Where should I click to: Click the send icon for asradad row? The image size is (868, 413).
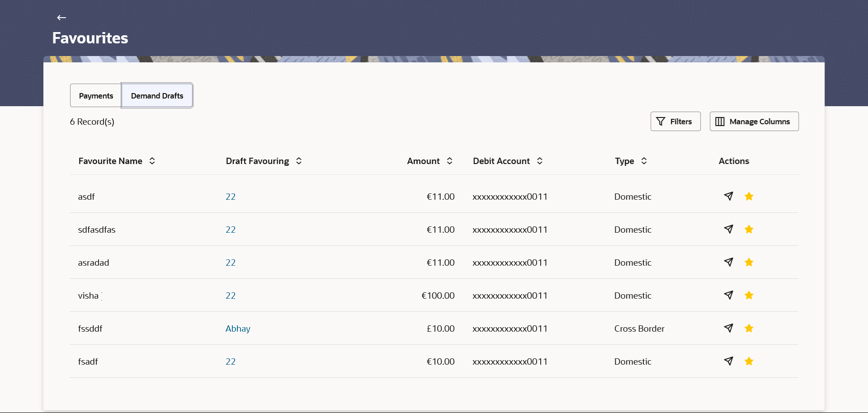pos(728,262)
